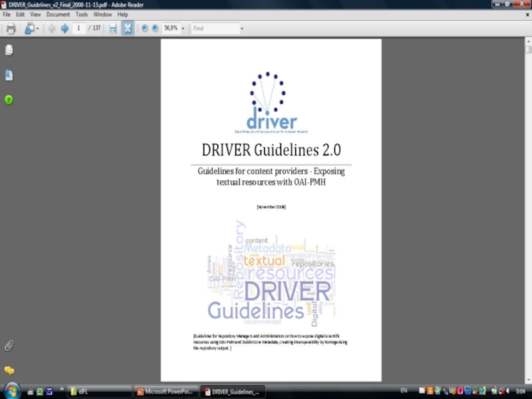The image size is (532, 399).
Task: Go to the next page arrow
Action: [65, 29]
